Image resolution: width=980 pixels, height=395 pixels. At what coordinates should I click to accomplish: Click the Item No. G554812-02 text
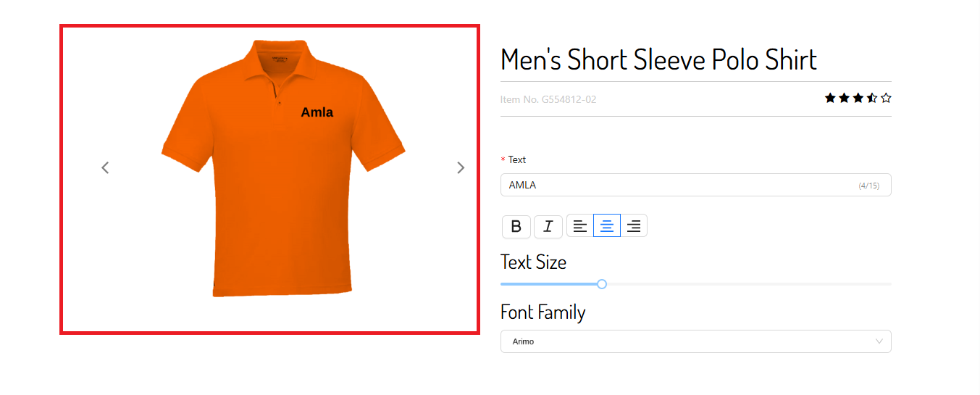548,99
